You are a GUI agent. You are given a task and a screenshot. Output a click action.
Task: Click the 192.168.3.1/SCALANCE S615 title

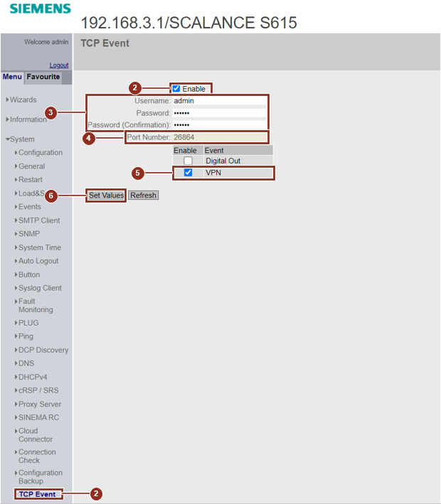click(x=188, y=23)
